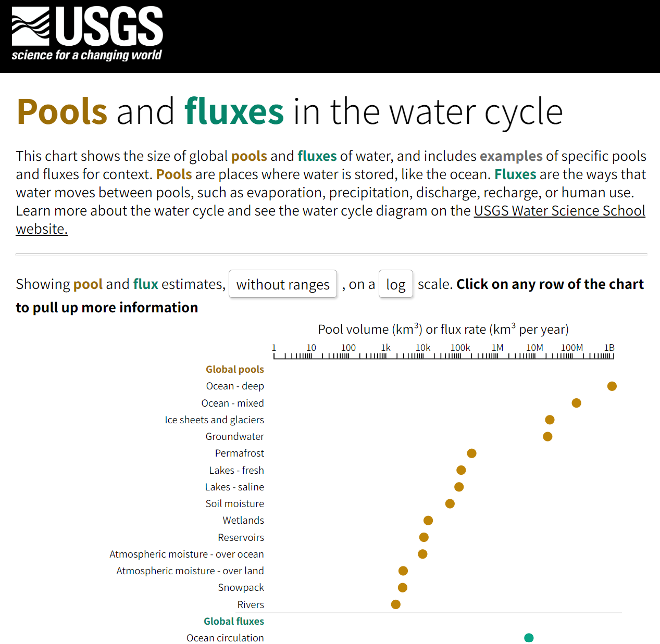Click the Ocean circulation teal dot

coord(529,637)
